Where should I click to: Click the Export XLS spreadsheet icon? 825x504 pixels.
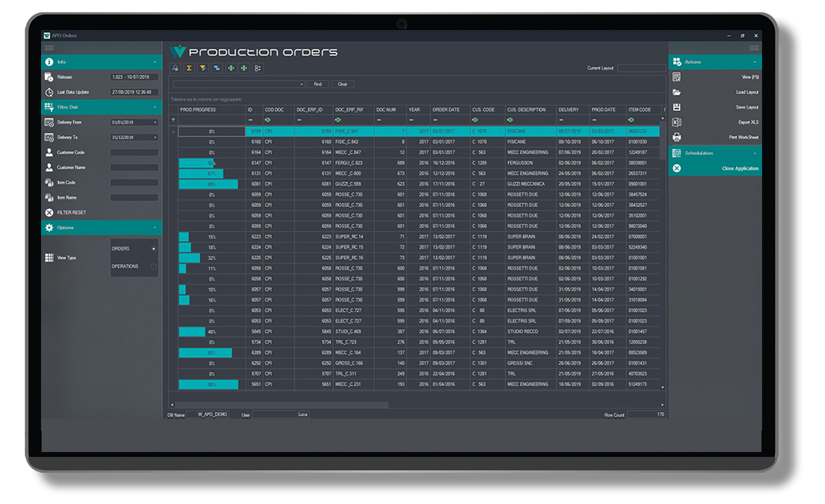pyautogui.click(x=677, y=122)
